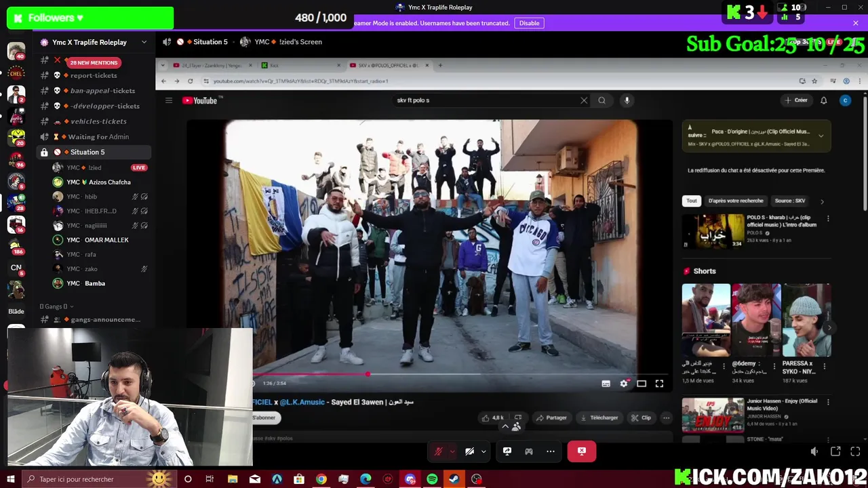Select the Tout filter chip

click(691, 201)
